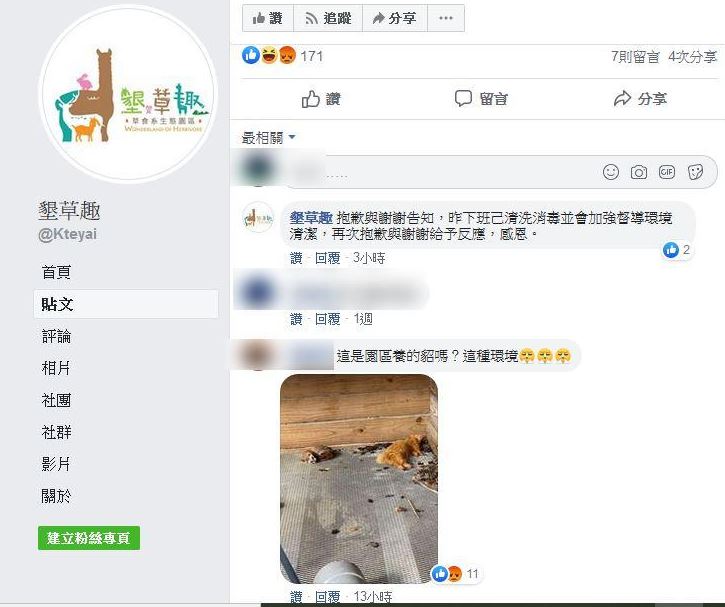The image size is (725, 607).
Task: Click the angry reaction icon beside 171
Action: [287, 55]
